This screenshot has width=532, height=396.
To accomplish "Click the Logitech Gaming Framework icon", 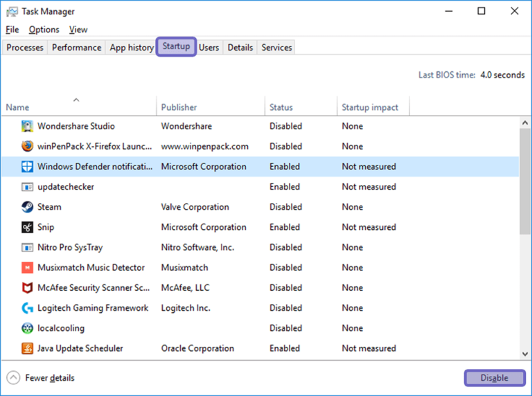I will (x=27, y=308).
